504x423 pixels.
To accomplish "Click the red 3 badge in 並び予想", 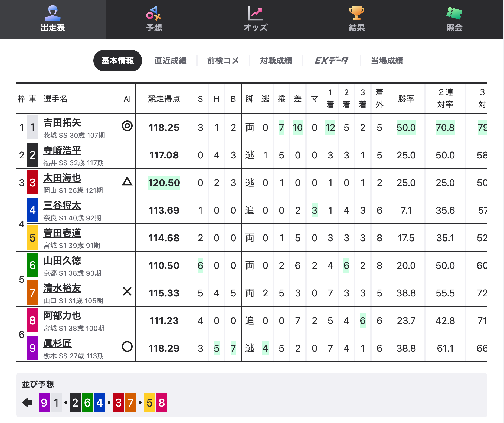I will [x=119, y=402].
